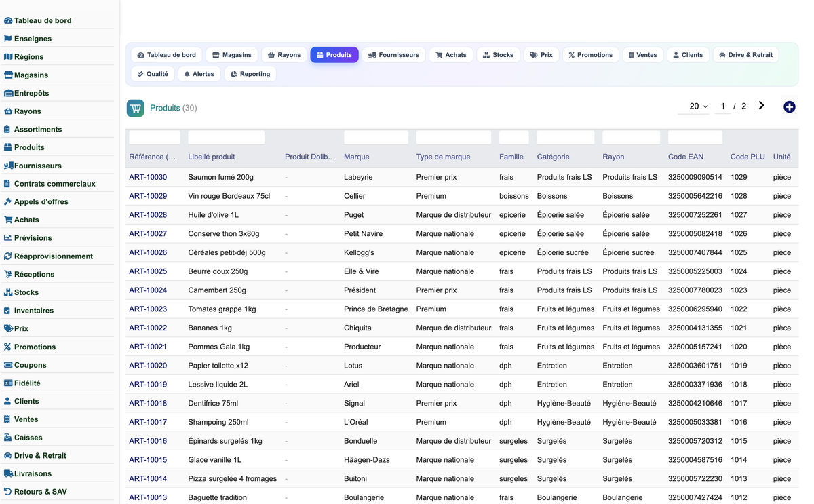The width and height of the screenshot is (814, 504).
Task: Open Enseignes in the sidebar
Action: 28,39
